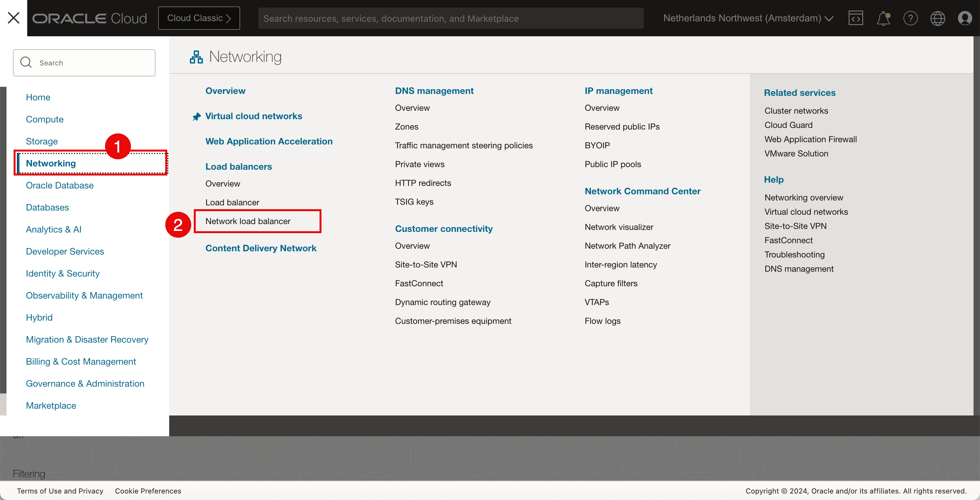This screenshot has height=500, width=980.
Task: Open Network load balancer link
Action: click(x=248, y=221)
